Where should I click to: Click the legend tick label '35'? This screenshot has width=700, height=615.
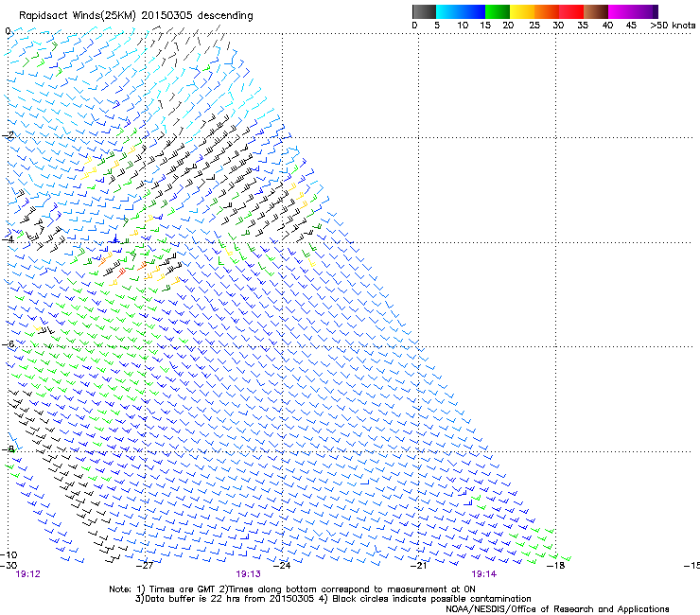coord(583,26)
